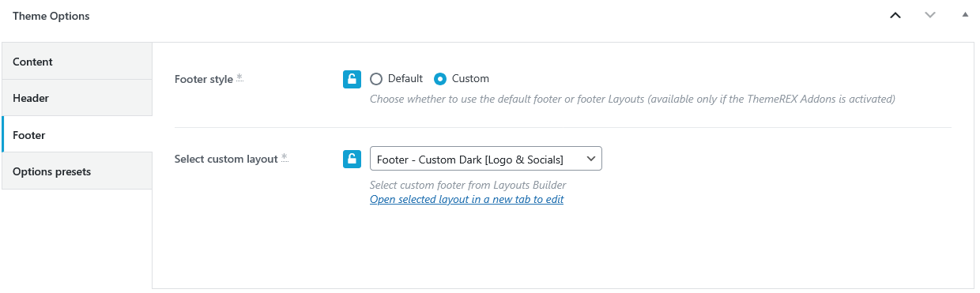Move the Theme Options panel down

pos(930,15)
